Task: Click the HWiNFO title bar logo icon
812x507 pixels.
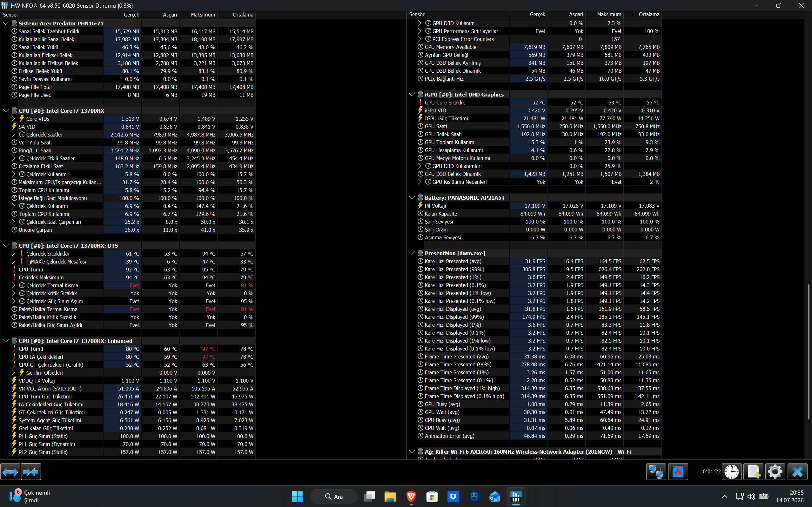Action: click(5, 5)
